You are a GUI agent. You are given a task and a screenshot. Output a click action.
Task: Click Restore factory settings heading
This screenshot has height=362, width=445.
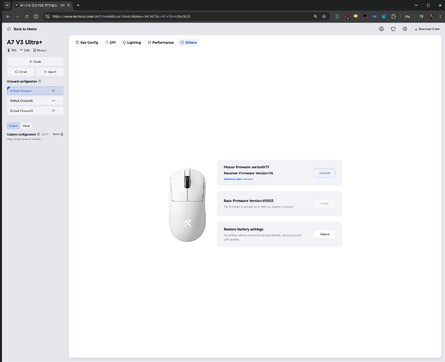point(243,229)
